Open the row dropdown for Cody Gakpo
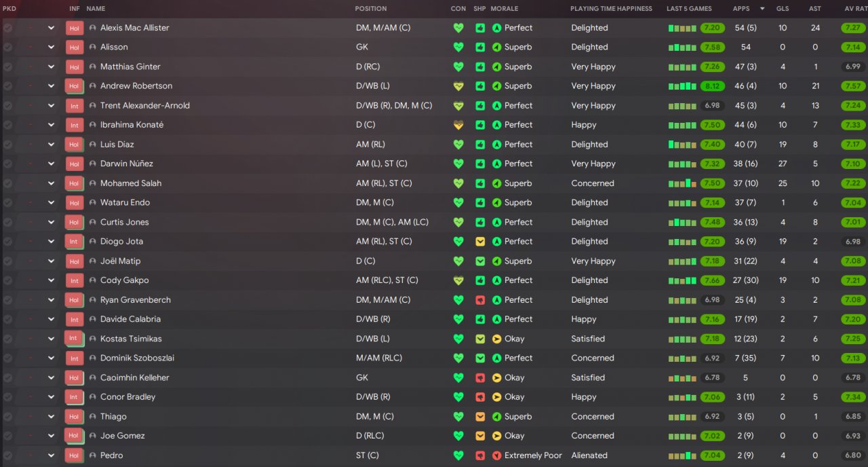This screenshot has width=868, height=467. (x=51, y=280)
